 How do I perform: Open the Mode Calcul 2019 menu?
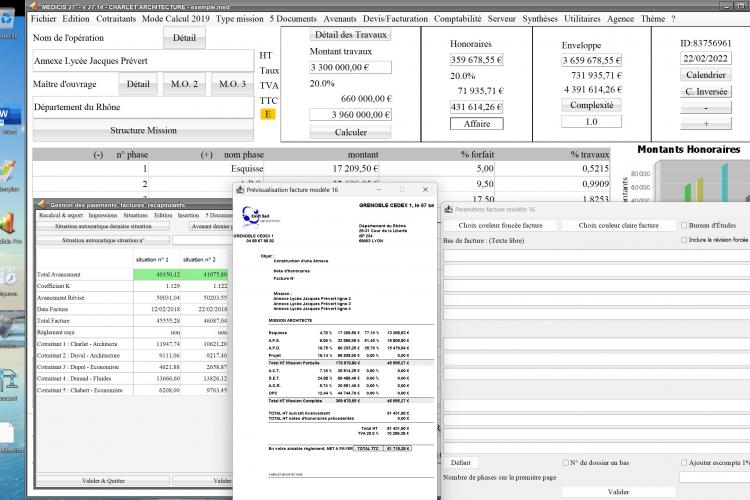pos(176,19)
